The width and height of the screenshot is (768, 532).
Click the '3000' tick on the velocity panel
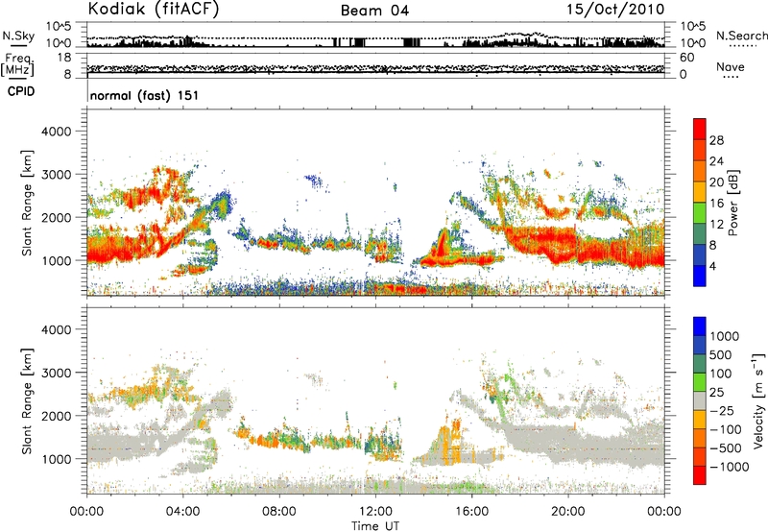pyautogui.click(x=57, y=373)
